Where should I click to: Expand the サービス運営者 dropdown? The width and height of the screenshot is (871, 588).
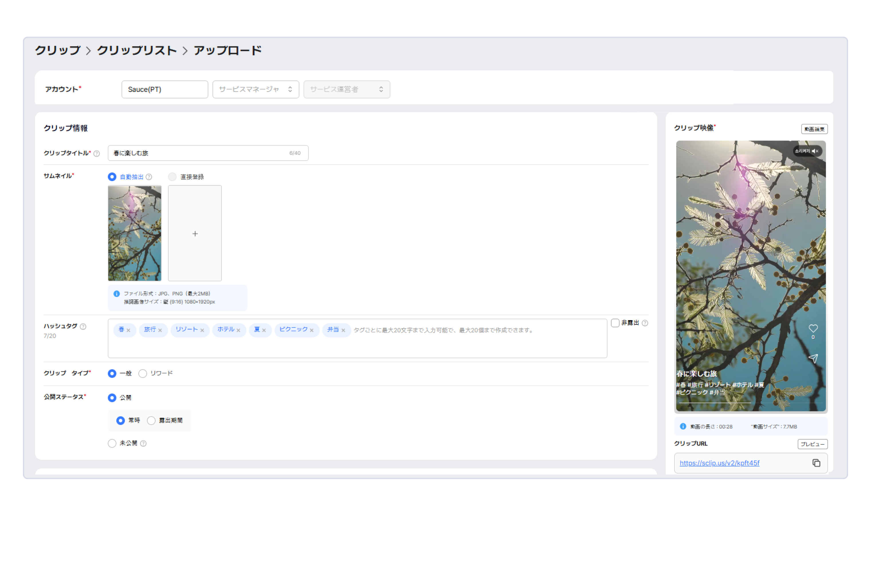coord(346,89)
